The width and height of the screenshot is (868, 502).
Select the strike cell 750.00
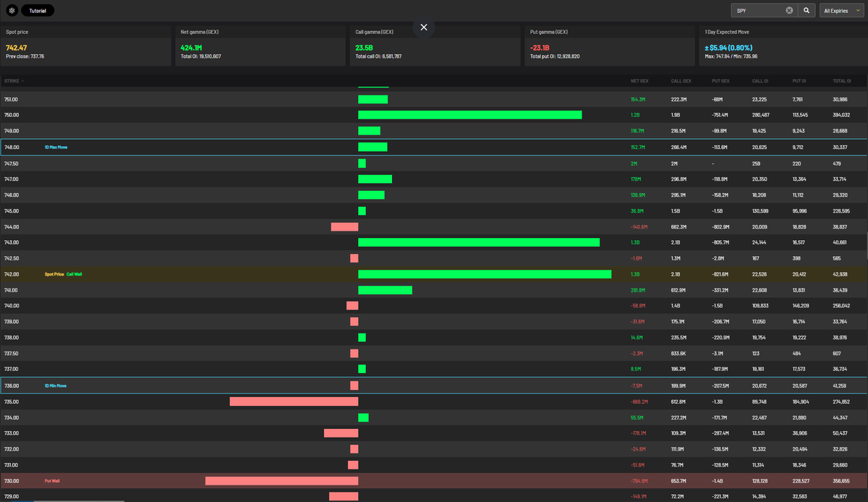[x=12, y=115]
